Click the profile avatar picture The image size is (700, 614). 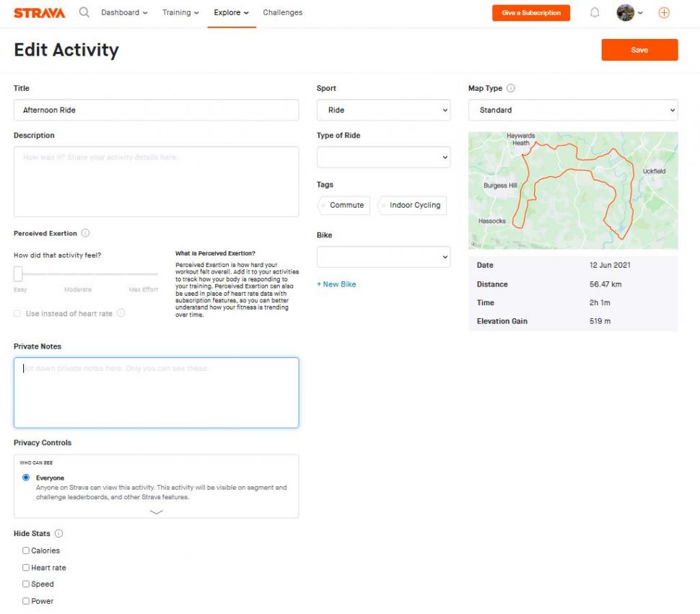click(x=624, y=12)
